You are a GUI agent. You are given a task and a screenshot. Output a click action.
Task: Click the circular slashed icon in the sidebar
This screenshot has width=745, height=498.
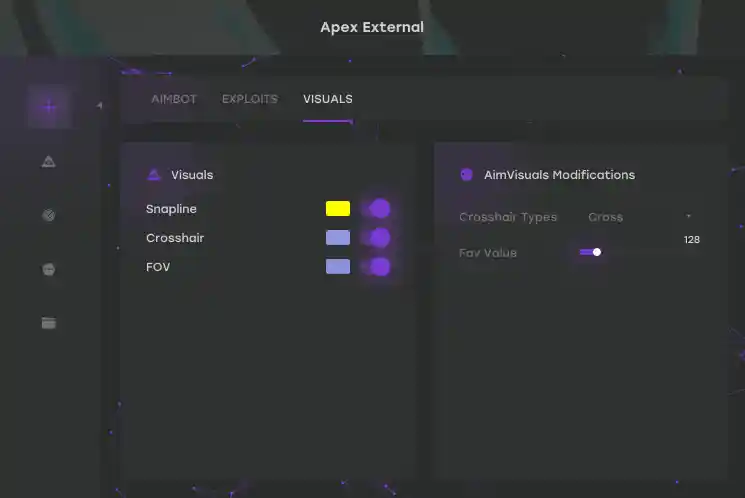click(x=48, y=215)
